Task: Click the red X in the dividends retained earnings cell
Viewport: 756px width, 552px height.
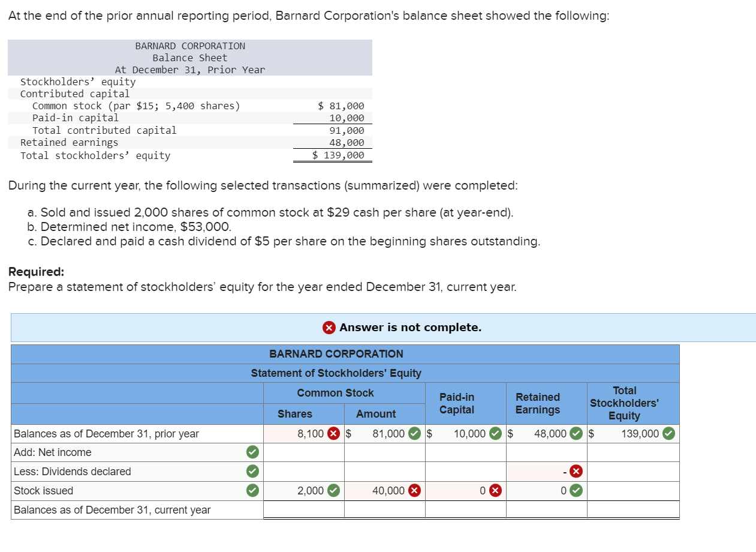Action: pyautogui.click(x=577, y=472)
